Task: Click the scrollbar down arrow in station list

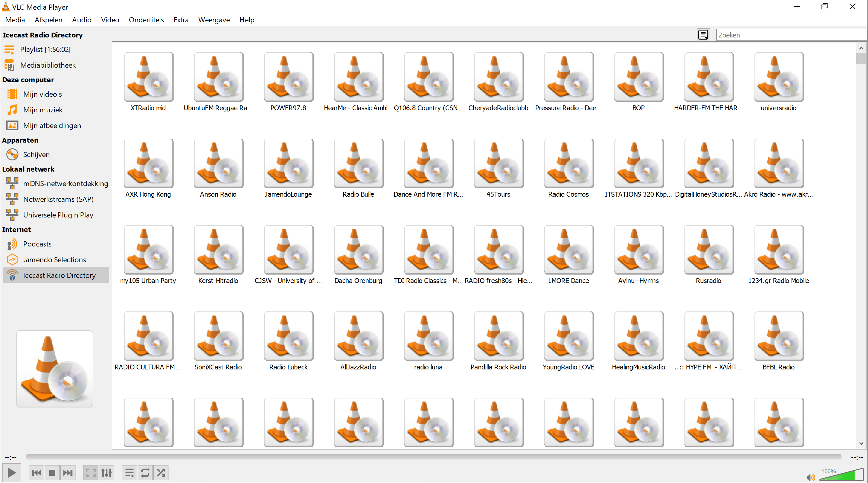Action: (x=861, y=443)
